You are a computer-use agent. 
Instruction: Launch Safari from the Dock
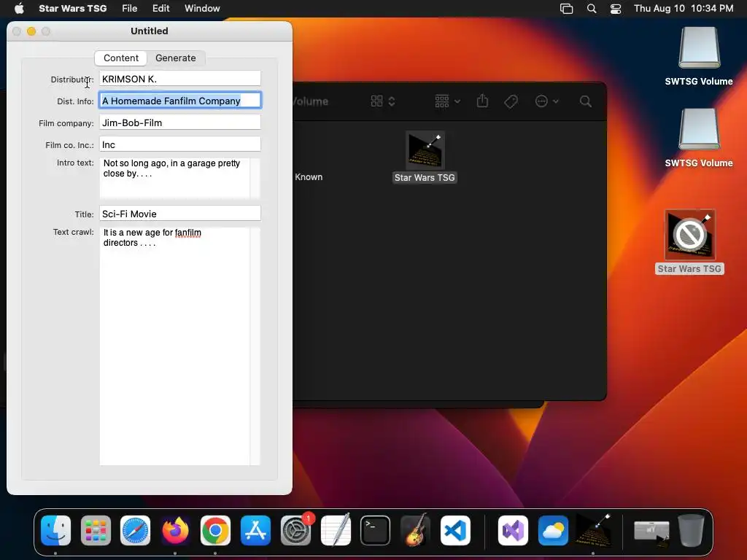coord(135,531)
